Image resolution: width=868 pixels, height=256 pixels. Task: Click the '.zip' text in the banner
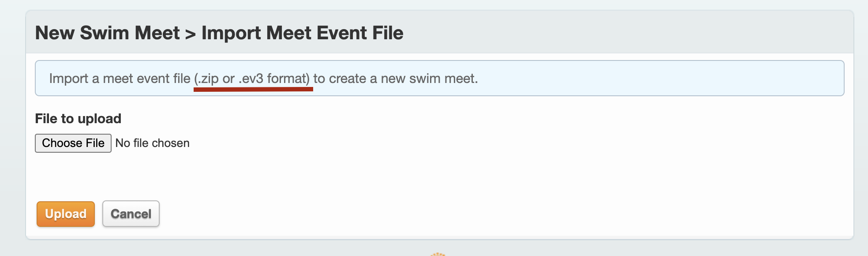point(208,79)
